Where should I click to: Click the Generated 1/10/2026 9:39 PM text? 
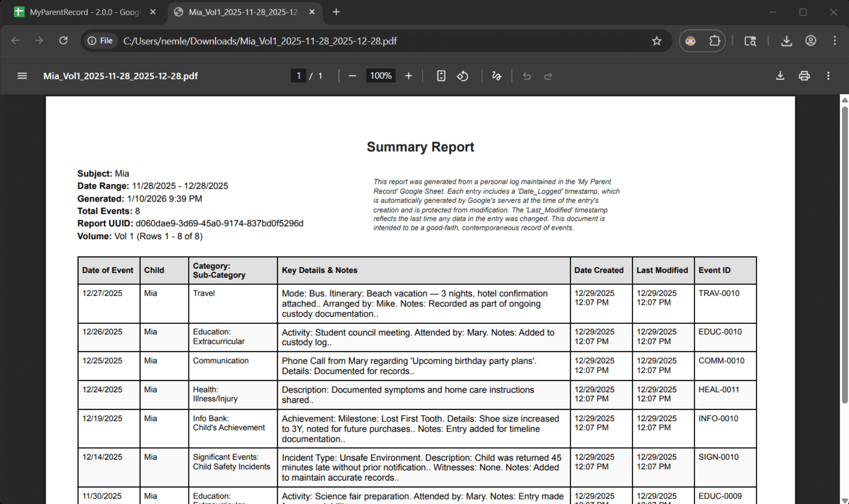point(140,199)
